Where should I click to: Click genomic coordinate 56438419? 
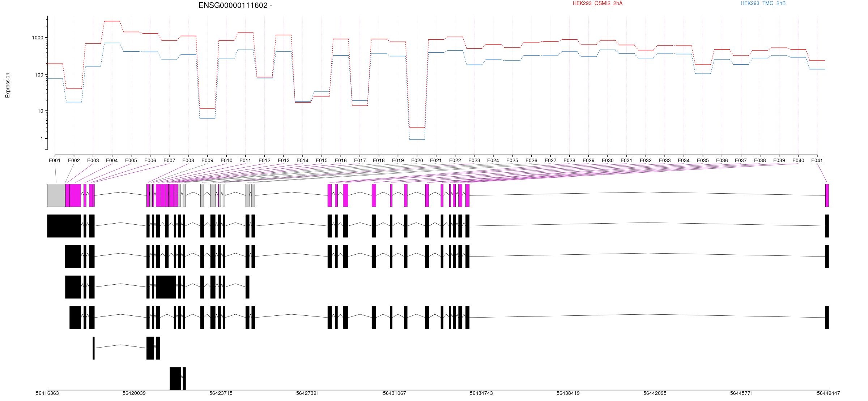[x=568, y=393]
